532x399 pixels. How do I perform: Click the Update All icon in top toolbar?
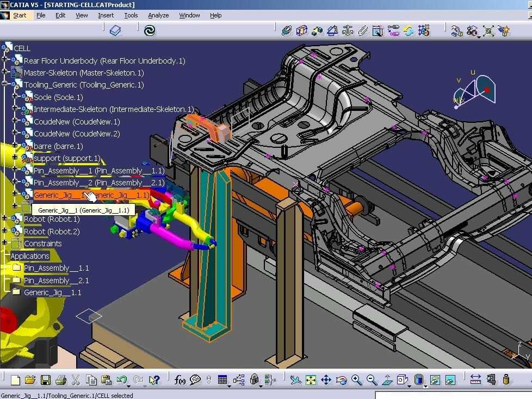409,31
